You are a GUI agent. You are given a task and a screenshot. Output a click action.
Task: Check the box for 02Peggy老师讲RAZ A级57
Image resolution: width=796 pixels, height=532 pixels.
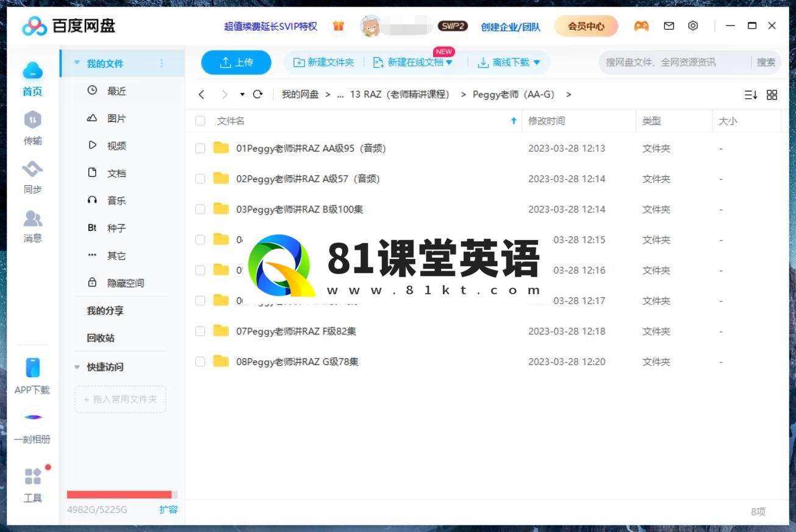click(x=200, y=179)
